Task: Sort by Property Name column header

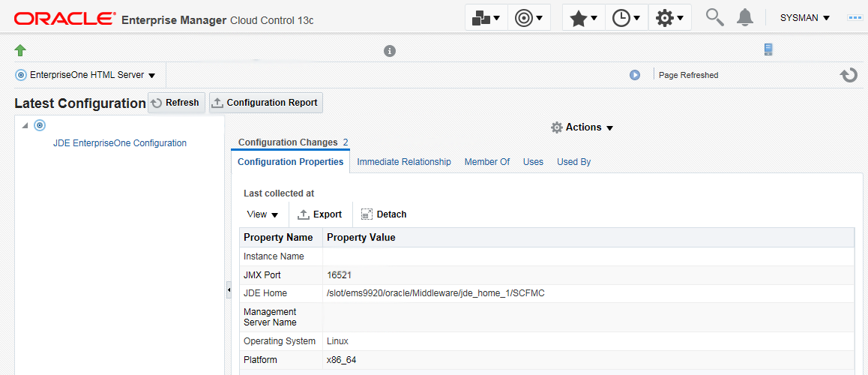Action: (x=281, y=237)
